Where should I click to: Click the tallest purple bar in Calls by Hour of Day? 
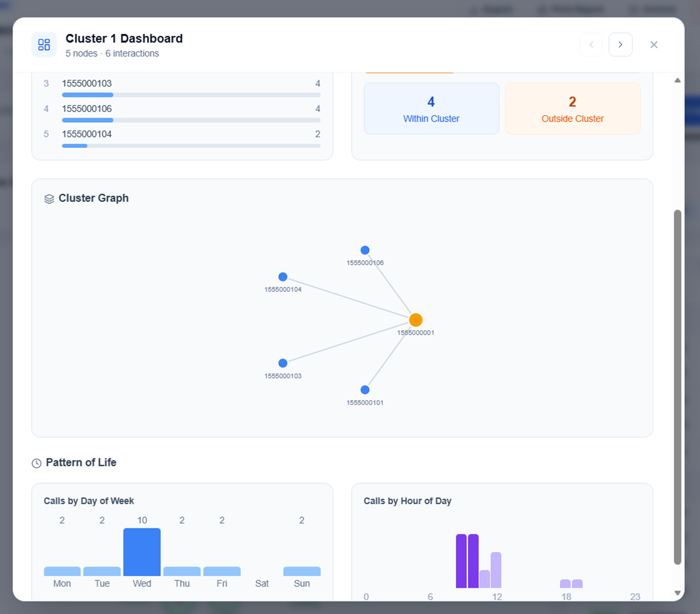tap(460, 559)
